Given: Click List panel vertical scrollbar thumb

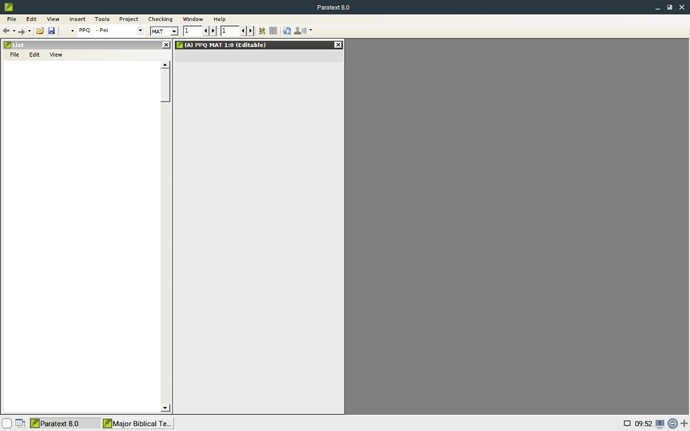Looking at the screenshot, I should pos(165,85).
